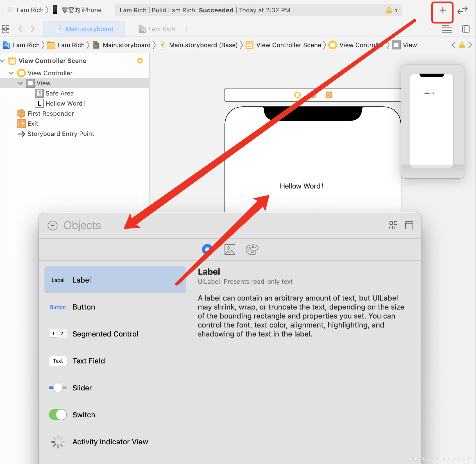Select the Switch object in library
Viewport: 476px width, 464px height.
tap(115, 415)
